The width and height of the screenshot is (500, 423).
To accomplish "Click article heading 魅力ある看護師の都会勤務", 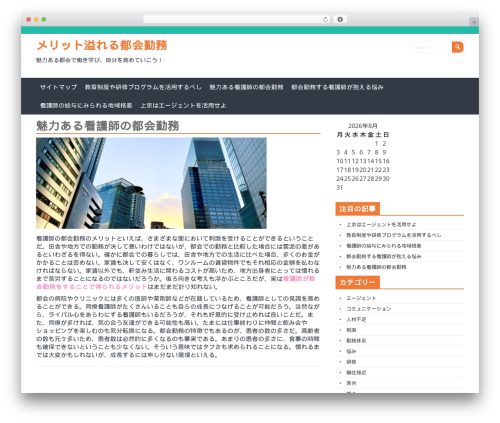I will [108, 126].
